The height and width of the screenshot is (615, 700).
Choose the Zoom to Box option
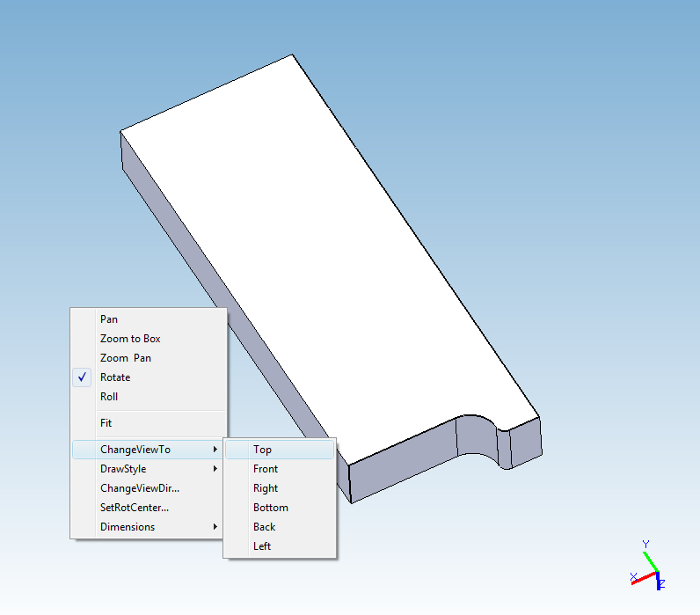(x=130, y=339)
